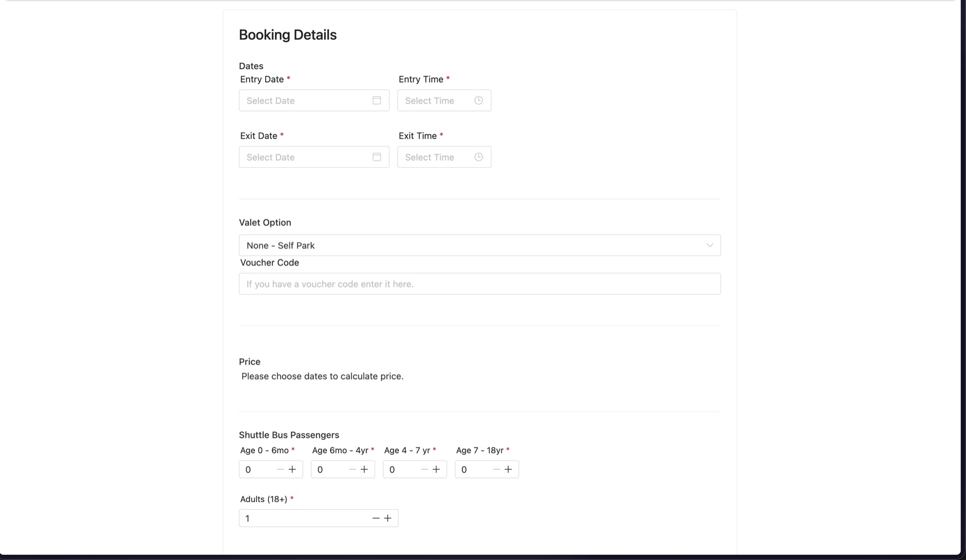Click the 'Voucher Code' label
The image size is (966, 560).
tap(269, 262)
